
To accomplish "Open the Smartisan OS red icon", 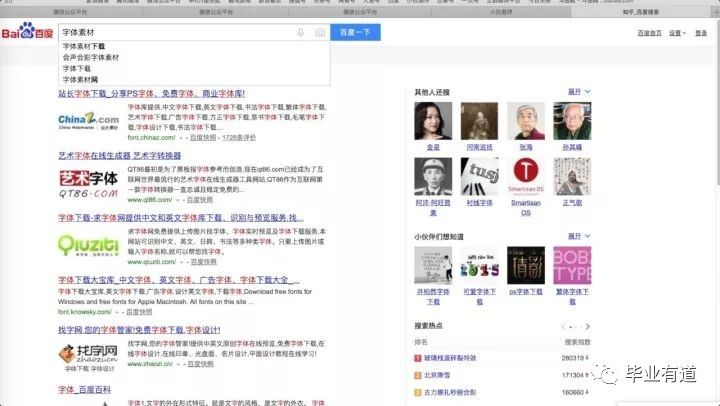I will tap(525, 176).
